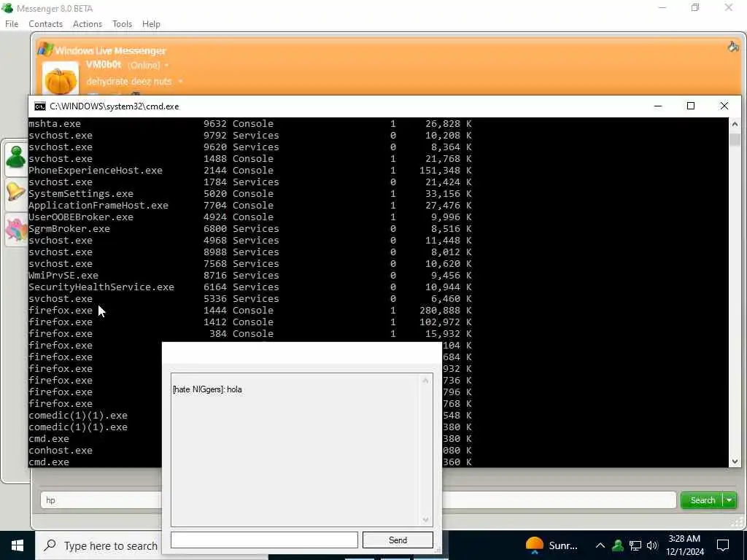This screenshot has width=747, height=560.
Task: Click the network tray icon
Action: (x=635, y=545)
